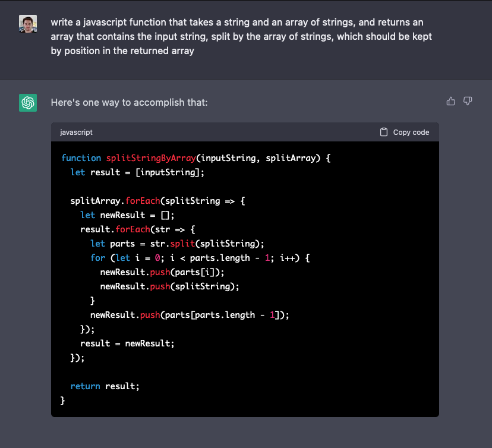492x448 pixels.
Task: Click the thumbs up feedback icon
Action: click(x=451, y=102)
